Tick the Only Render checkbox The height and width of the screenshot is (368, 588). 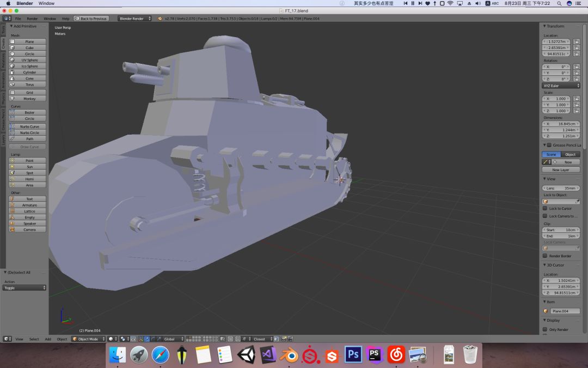pos(545,329)
